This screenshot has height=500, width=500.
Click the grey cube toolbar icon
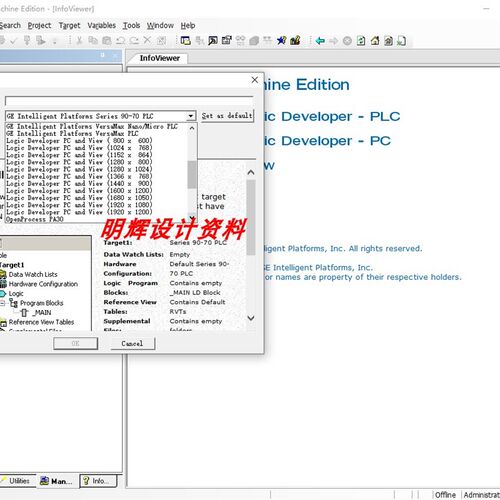pyautogui.click(x=254, y=41)
